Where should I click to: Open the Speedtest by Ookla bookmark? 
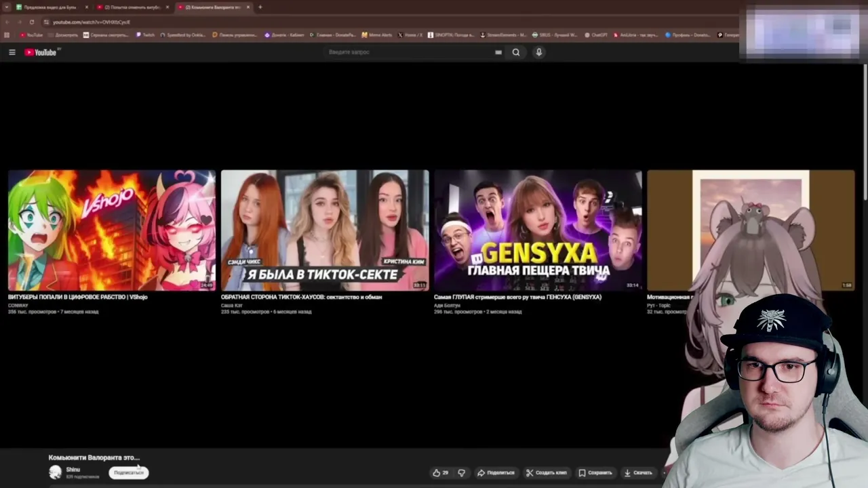coord(183,35)
